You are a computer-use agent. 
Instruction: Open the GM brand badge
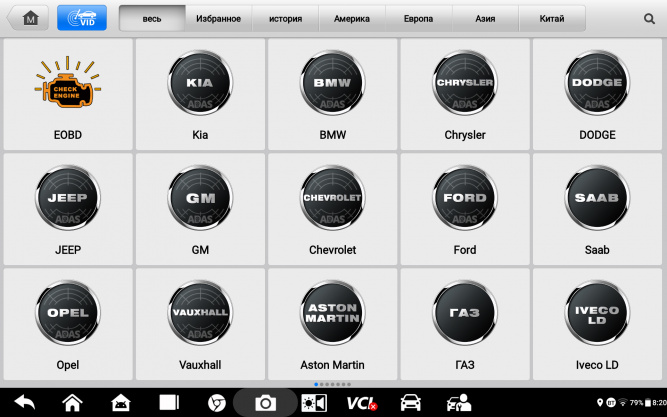tap(200, 198)
